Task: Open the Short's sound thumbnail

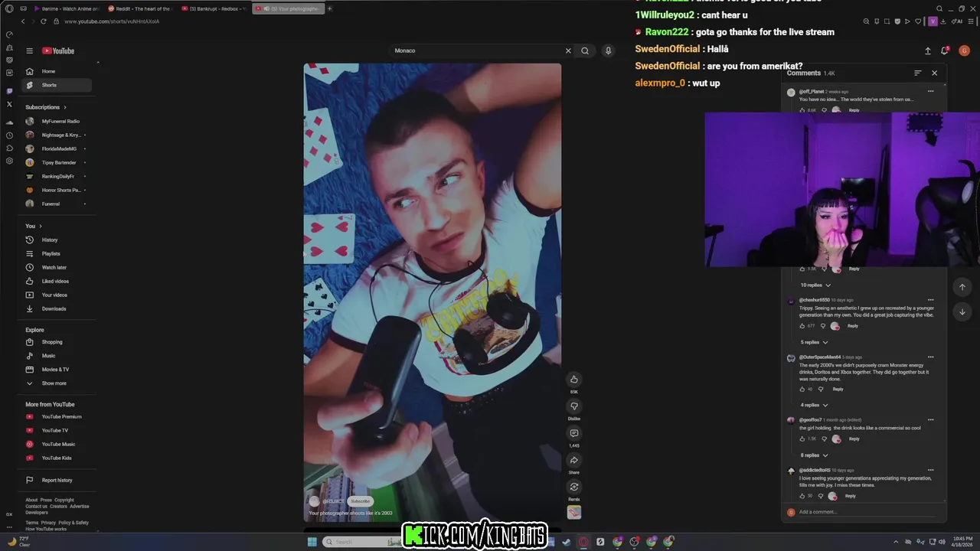Action: click(x=574, y=512)
